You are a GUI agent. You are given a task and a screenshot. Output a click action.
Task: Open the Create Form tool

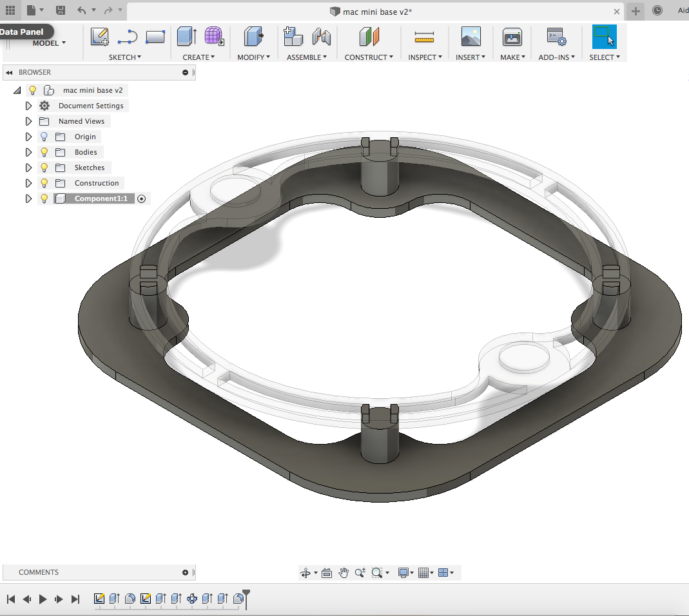214,37
